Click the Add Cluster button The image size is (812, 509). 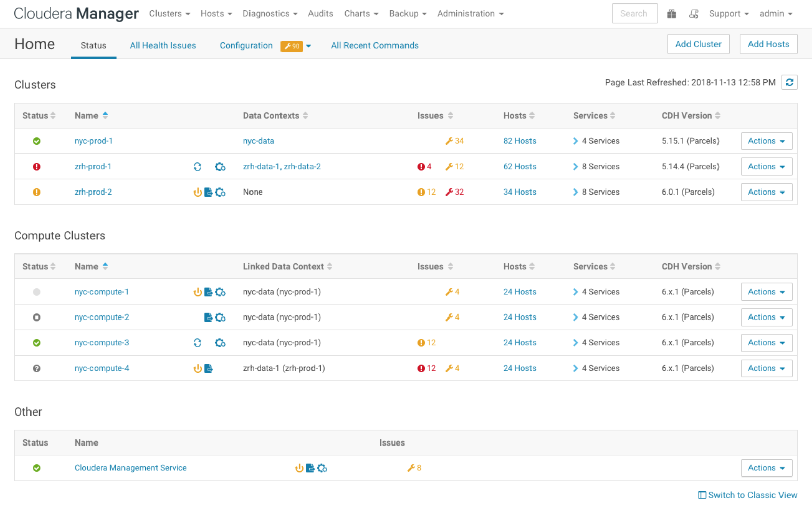tap(698, 44)
